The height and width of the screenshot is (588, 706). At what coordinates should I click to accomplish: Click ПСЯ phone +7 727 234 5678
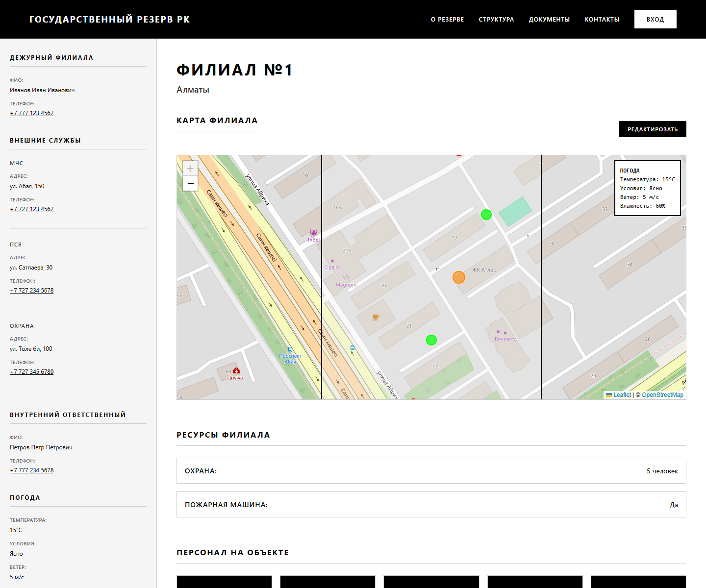32,291
